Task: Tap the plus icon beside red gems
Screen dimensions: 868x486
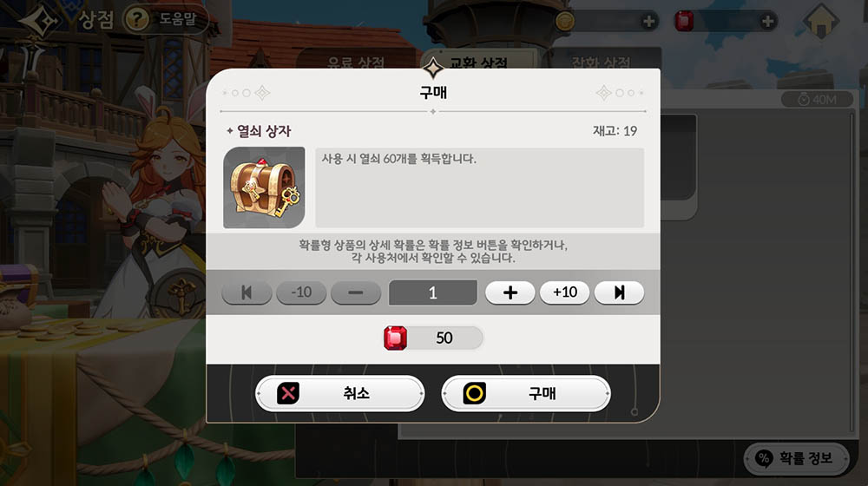Action: click(x=766, y=22)
